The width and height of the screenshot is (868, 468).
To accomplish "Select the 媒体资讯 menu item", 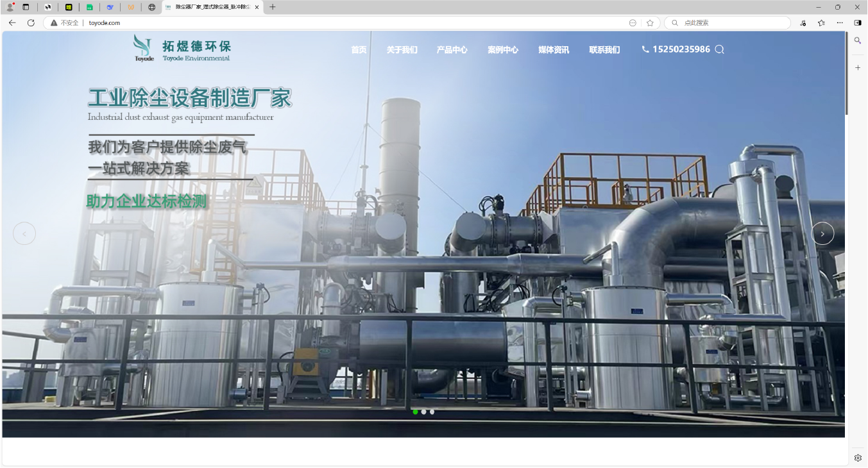I will pyautogui.click(x=553, y=49).
